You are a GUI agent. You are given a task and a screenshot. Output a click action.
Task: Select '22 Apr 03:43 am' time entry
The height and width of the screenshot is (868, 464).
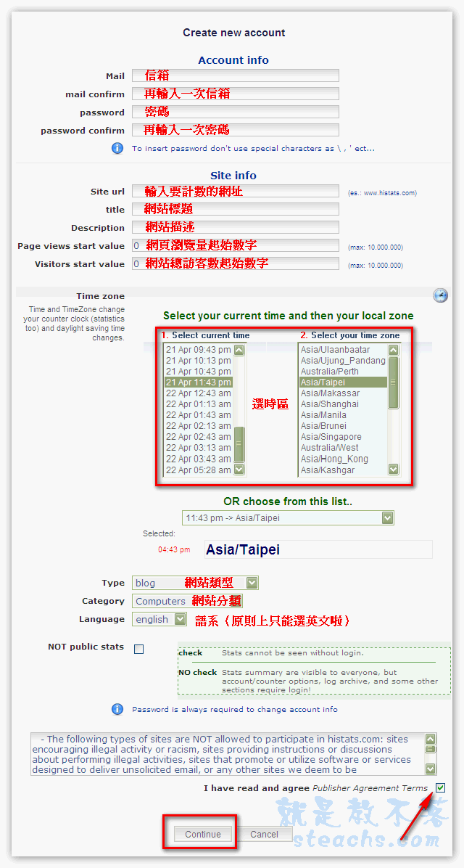(199, 459)
